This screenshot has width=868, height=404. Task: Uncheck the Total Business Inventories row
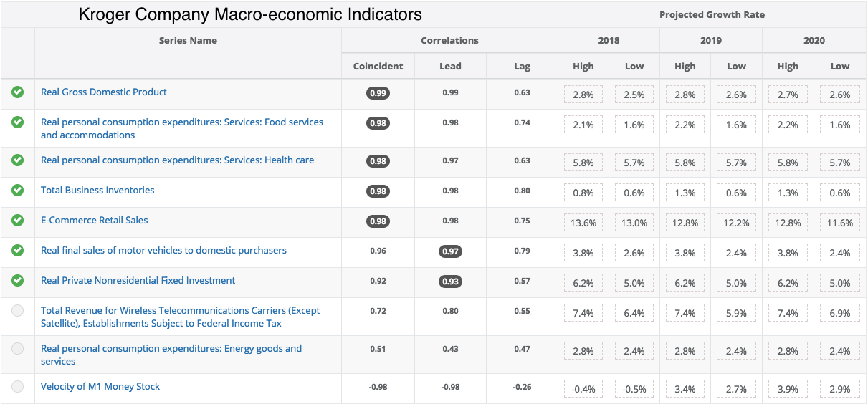point(18,190)
